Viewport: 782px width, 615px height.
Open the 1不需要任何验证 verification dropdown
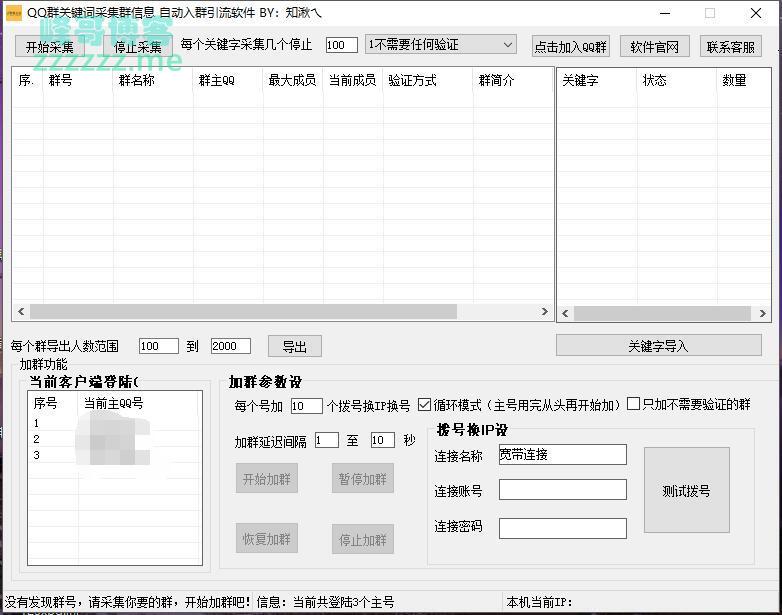pyautogui.click(x=440, y=45)
